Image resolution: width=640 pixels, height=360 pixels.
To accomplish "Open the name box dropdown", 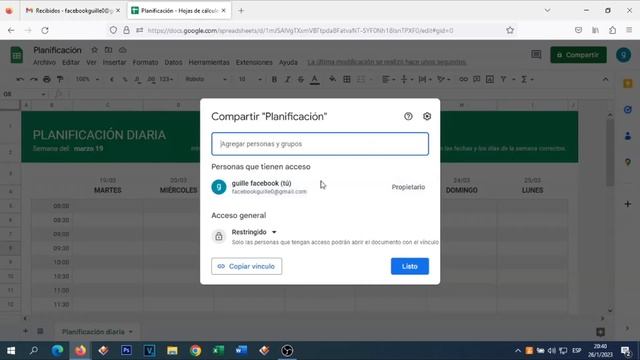I will (x=43, y=94).
